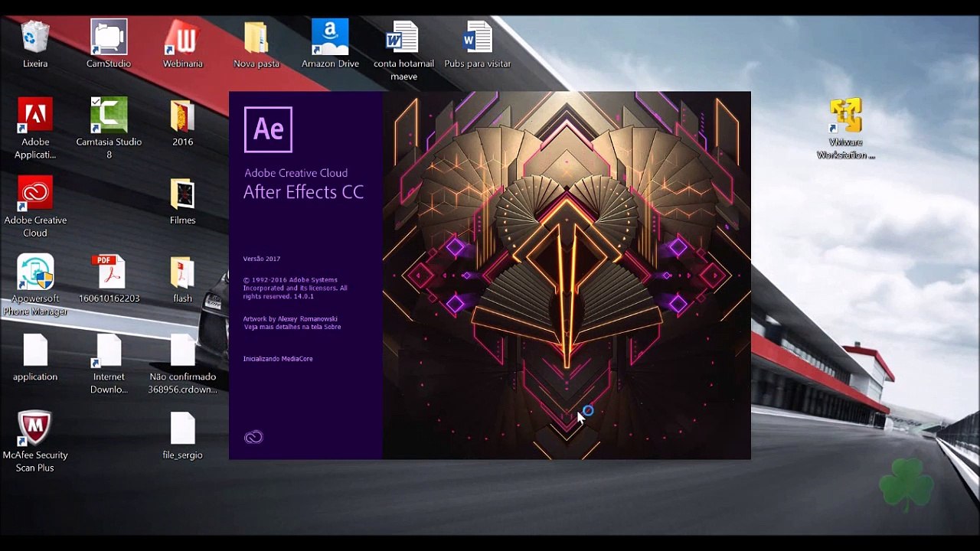Select the Apowersoft Phone Manager shortcut
Viewport: 980px width, 551px height.
[x=35, y=285]
